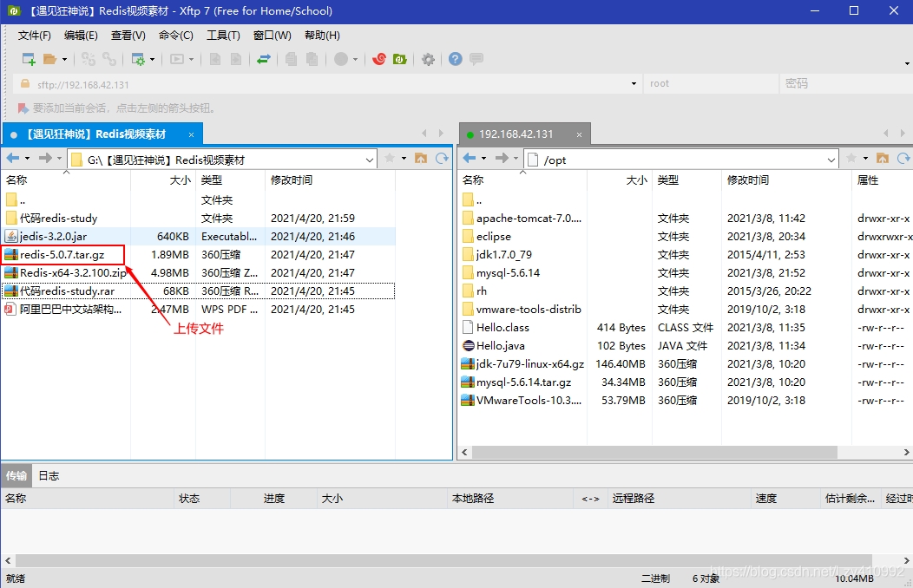Click the remote pane forward arrow
The image size is (913, 588).
502,158
